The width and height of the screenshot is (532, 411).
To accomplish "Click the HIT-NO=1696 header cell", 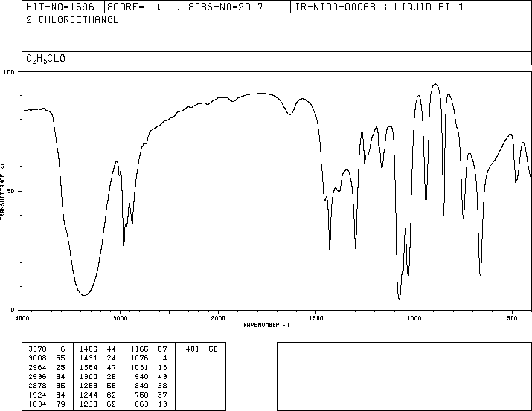I will coord(63,7).
